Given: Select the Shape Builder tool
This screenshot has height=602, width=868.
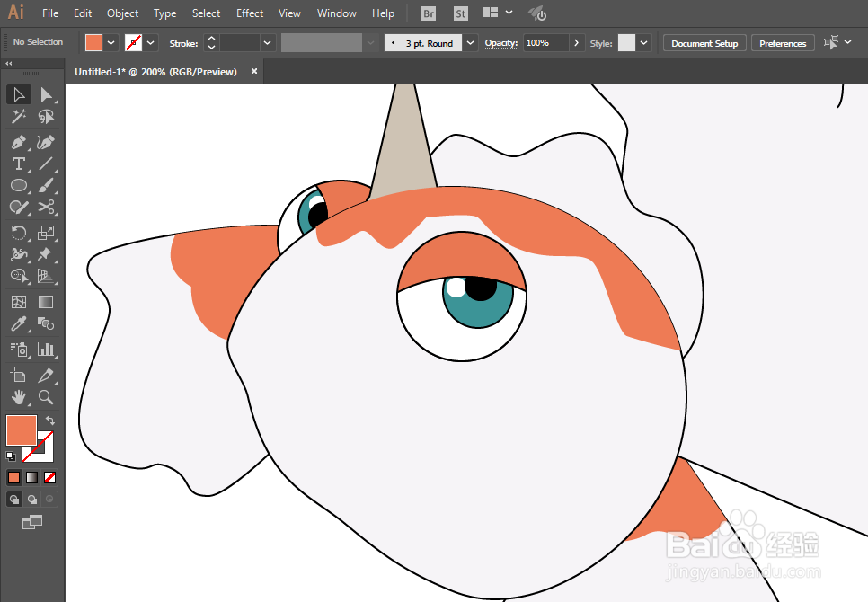Looking at the screenshot, I should [x=19, y=276].
